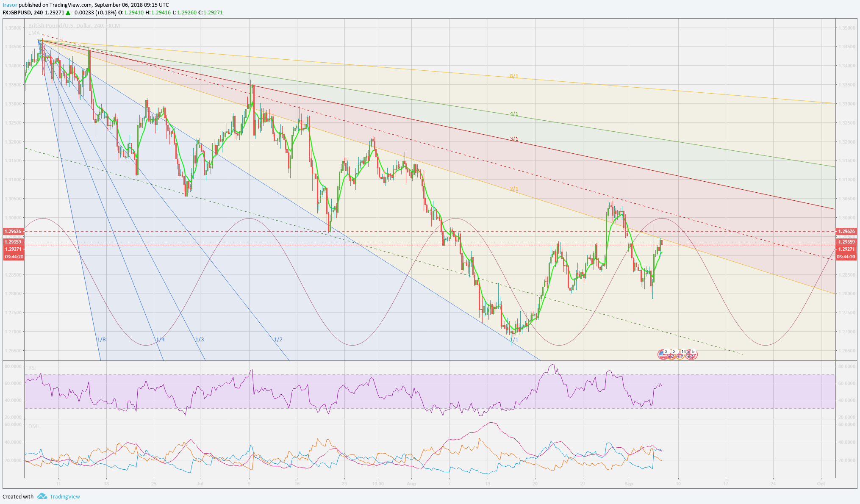
Task: Click the 13:00 label on time axis
Action: [x=378, y=484]
